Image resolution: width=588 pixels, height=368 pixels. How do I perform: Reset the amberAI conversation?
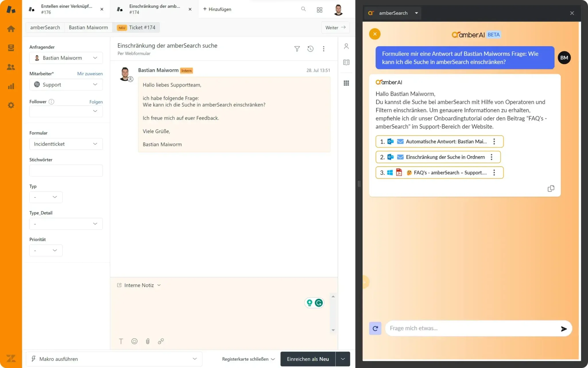coord(375,328)
